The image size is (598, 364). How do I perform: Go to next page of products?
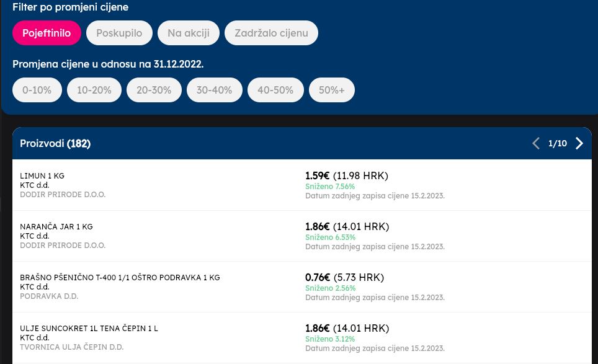[579, 143]
